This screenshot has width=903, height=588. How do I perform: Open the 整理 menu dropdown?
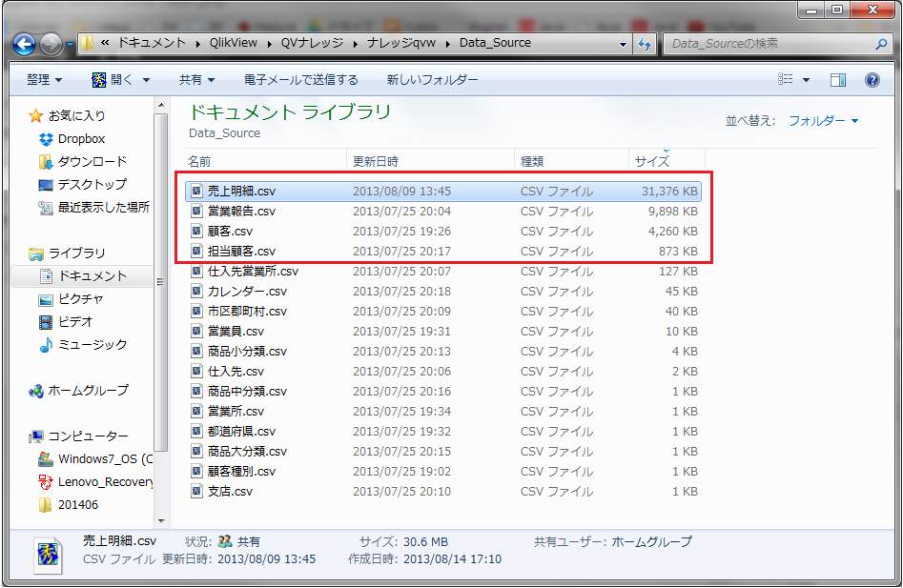45,80
